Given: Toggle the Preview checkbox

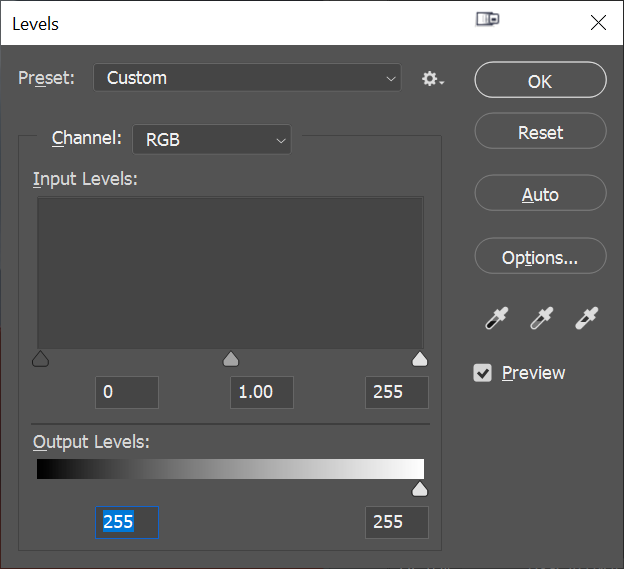Looking at the screenshot, I should coord(482,373).
